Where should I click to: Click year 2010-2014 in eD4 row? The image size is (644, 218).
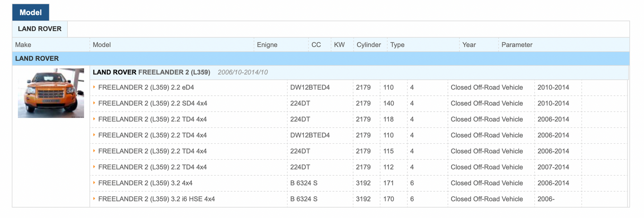point(553,87)
